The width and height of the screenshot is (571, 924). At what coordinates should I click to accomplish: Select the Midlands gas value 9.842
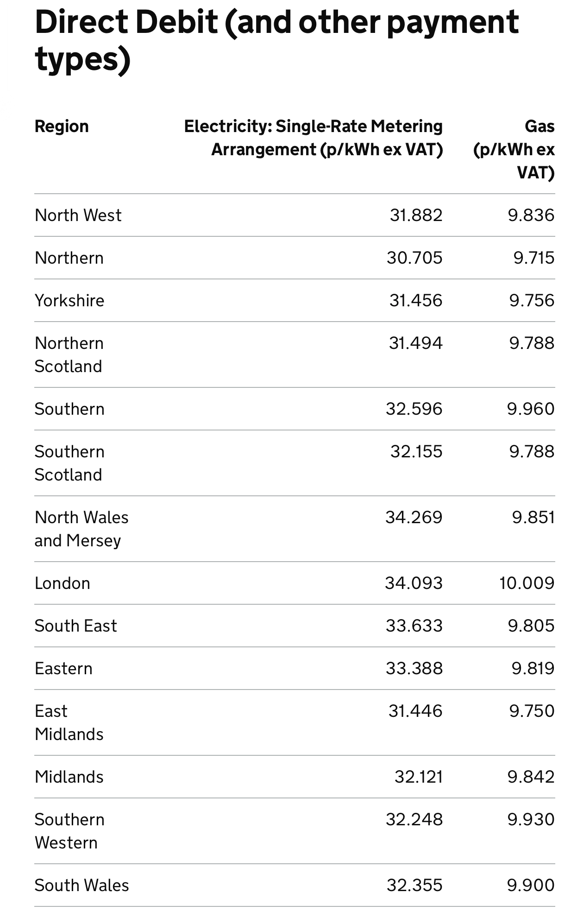pyautogui.click(x=531, y=777)
